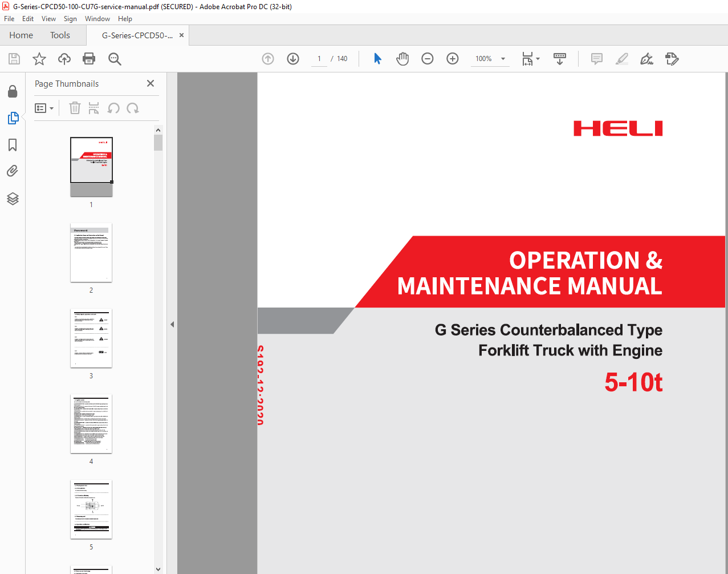Open the Sign menu

coord(70,19)
